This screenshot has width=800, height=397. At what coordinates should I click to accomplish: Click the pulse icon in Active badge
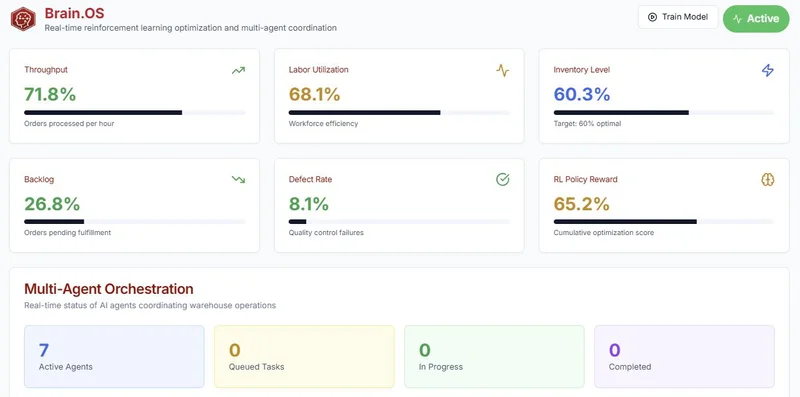737,19
